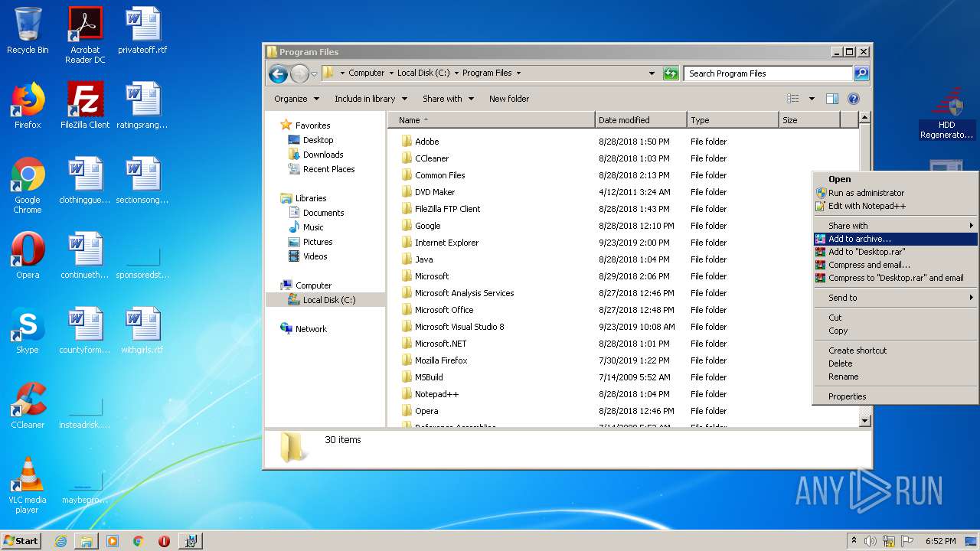Screen dimensions: 980x551
Task: Choose Delete in context menu
Action: click(896, 364)
